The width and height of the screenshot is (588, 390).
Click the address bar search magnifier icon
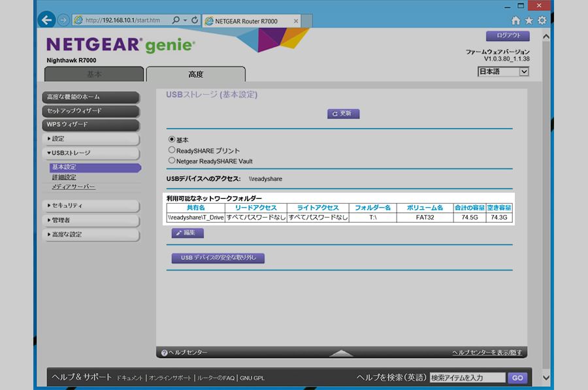point(176,20)
